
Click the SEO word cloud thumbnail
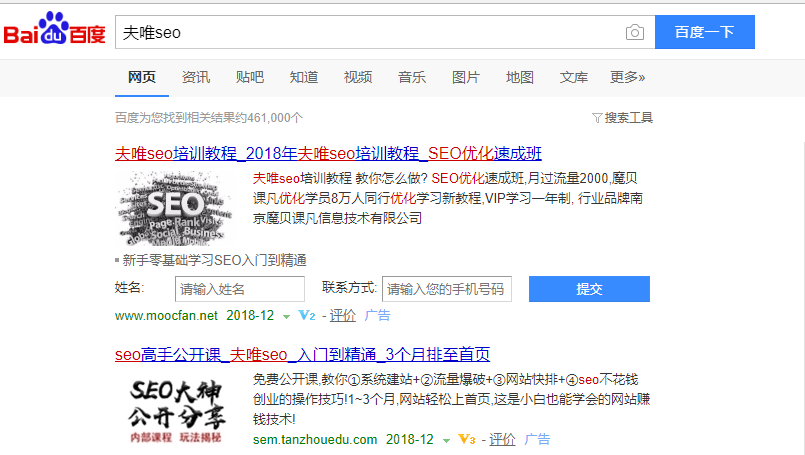pyautogui.click(x=174, y=208)
